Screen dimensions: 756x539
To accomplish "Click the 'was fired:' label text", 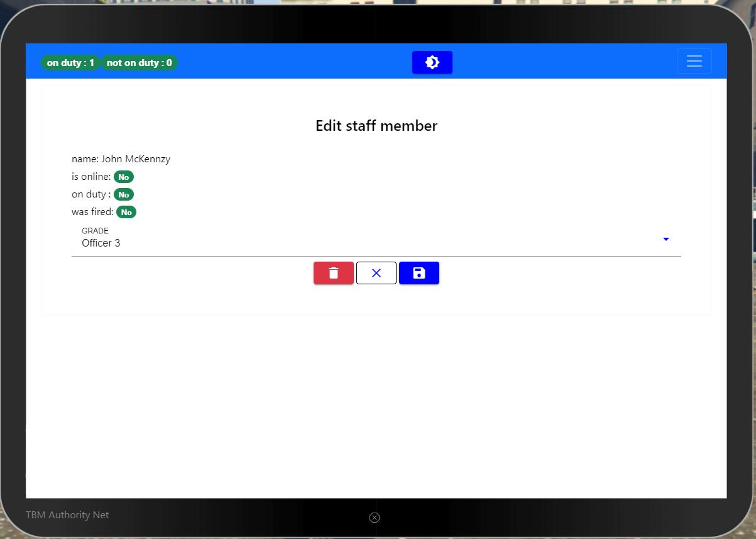I will (92, 212).
